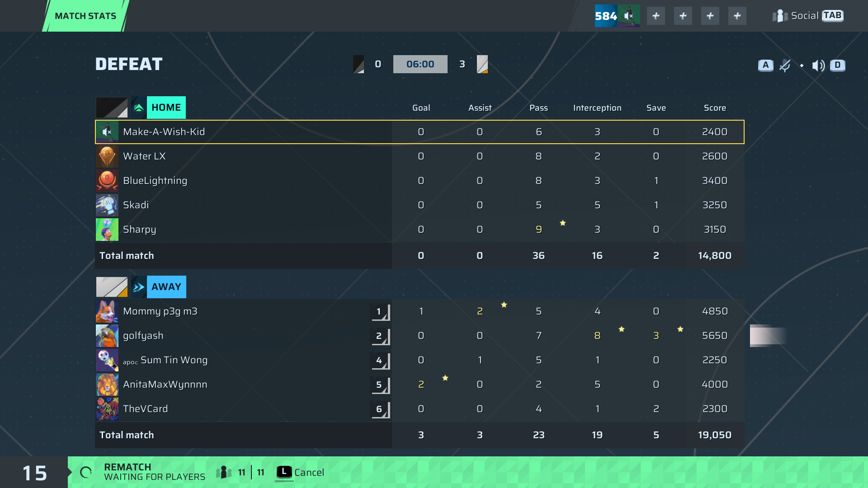The image size is (868, 488).
Task: Click Sharpy avatar icon
Action: (107, 230)
